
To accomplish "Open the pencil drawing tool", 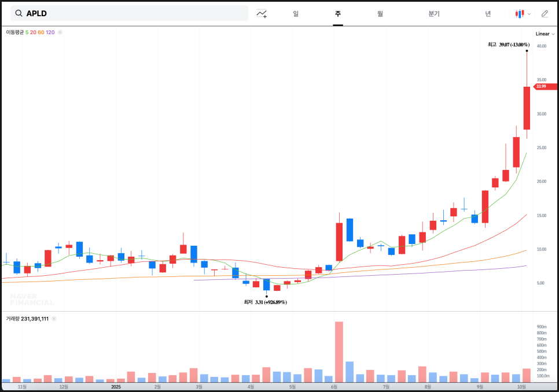I will tap(545, 13).
